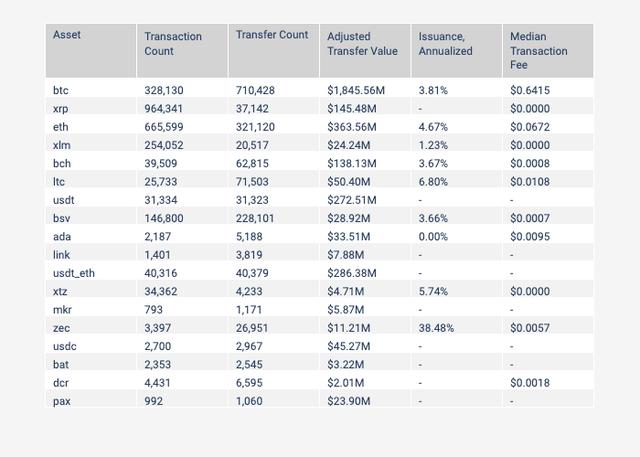Click the eth adjusted transfer value $363.56M
The width and height of the screenshot is (640, 457).
click(x=352, y=127)
